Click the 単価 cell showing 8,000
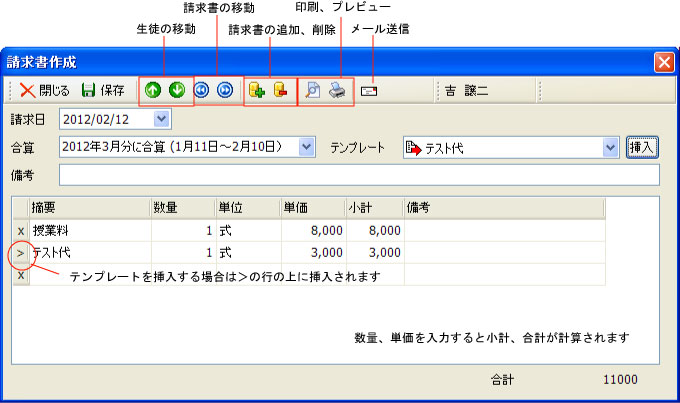Image resolution: width=680 pixels, height=403 pixels. [x=314, y=231]
